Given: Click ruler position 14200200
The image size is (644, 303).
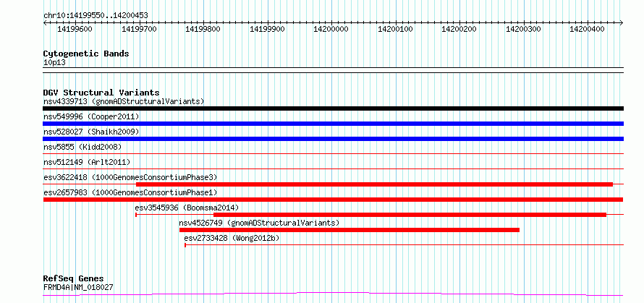Looking at the screenshot, I should pos(459,29).
